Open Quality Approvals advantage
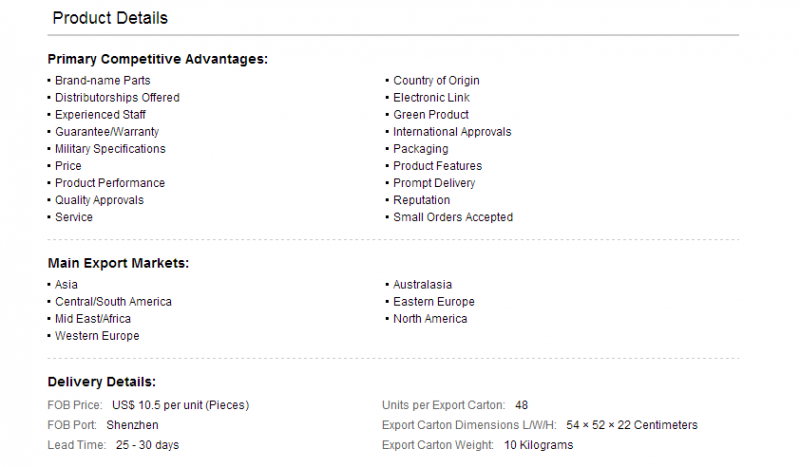800x467 pixels. (x=99, y=200)
